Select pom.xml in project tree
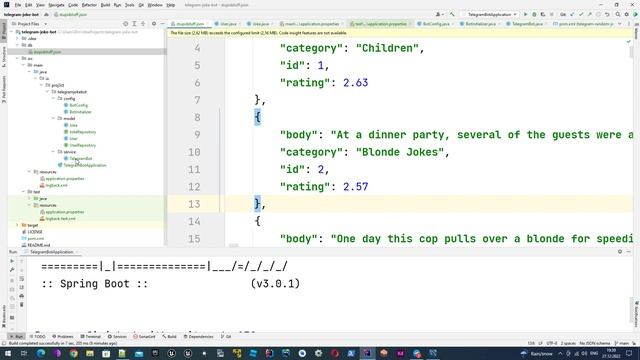 [x=36, y=238]
